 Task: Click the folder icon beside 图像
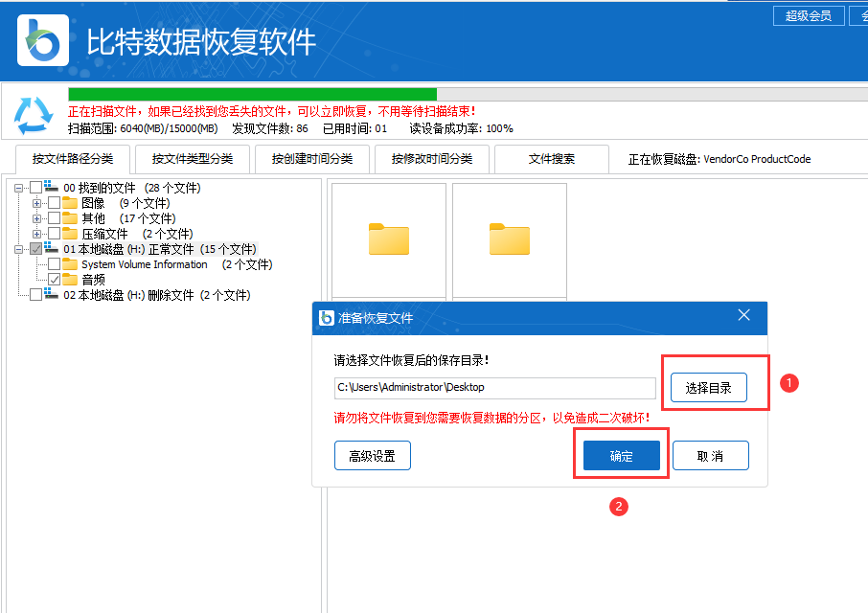point(70,202)
